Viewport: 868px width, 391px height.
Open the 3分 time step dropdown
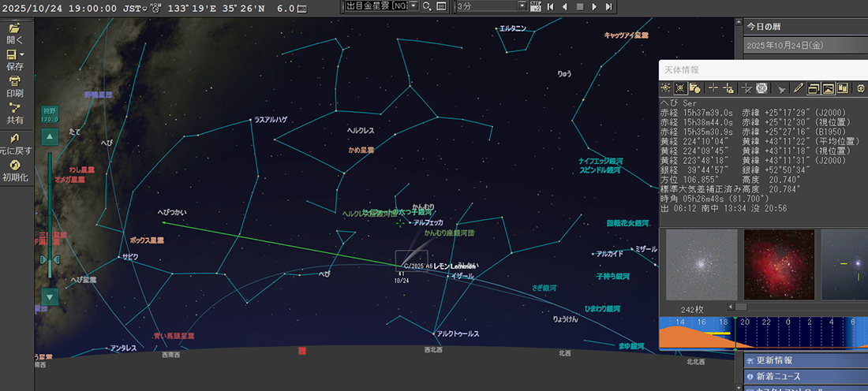[522, 6]
